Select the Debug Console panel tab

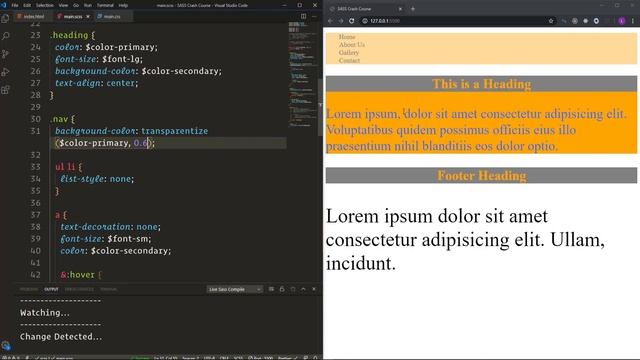coord(79,289)
